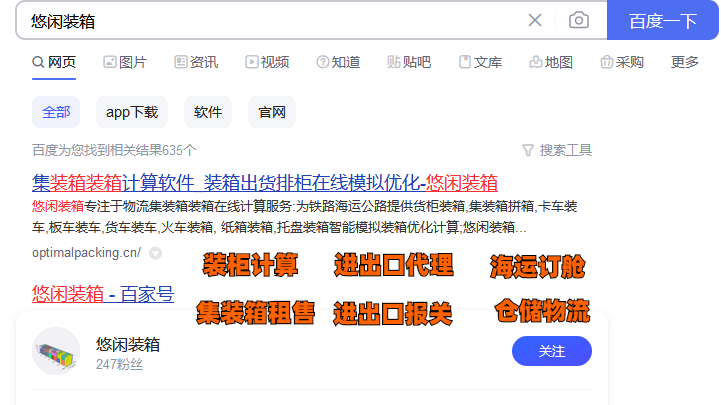
Task: Go to the 地图 tab
Action: [x=551, y=62]
